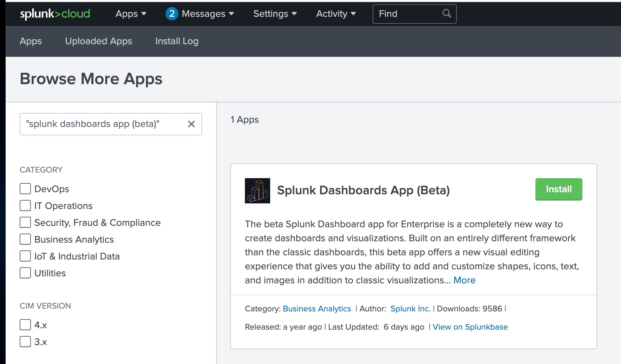The image size is (621, 364).
Task: Click the CIM VERSION filter heading
Action: tap(45, 306)
